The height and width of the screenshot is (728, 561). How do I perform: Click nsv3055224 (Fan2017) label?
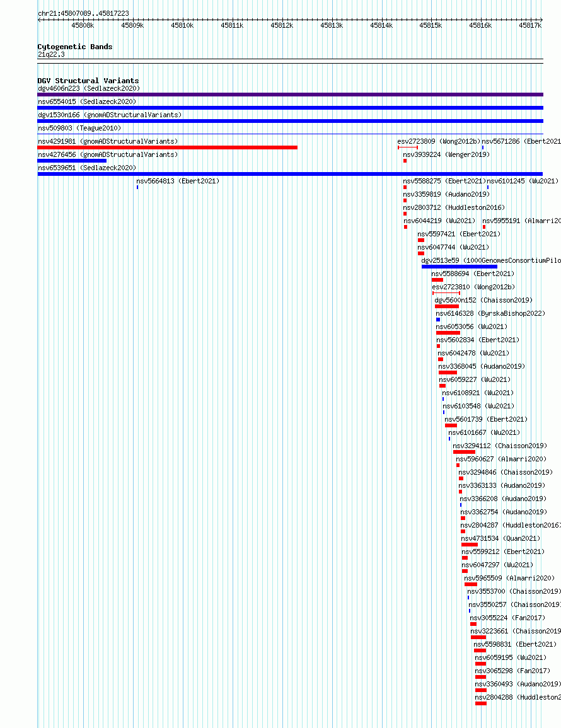pyautogui.click(x=507, y=618)
